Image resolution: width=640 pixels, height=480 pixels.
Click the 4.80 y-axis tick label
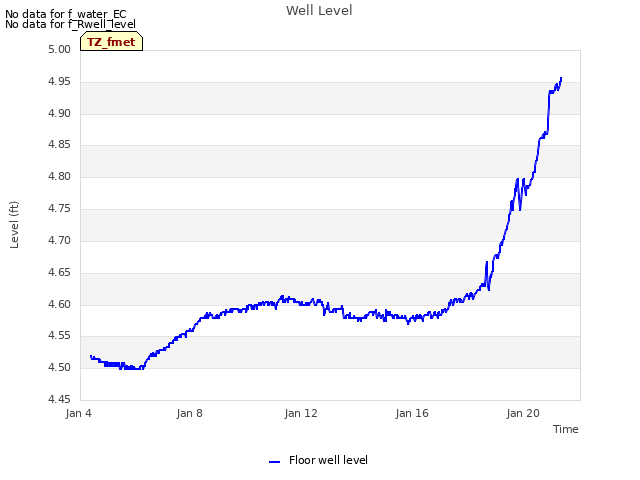point(59,176)
